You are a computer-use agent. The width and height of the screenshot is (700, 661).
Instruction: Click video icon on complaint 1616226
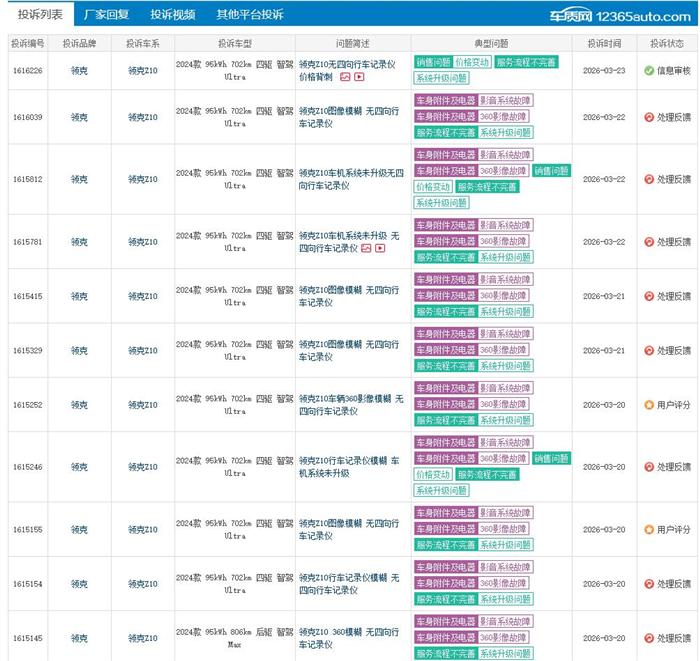click(359, 77)
